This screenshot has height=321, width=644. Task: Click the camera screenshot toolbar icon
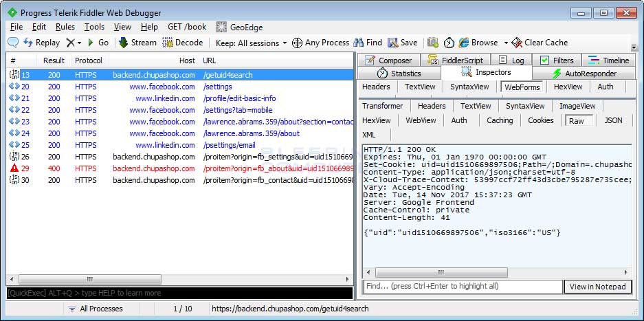click(x=432, y=43)
